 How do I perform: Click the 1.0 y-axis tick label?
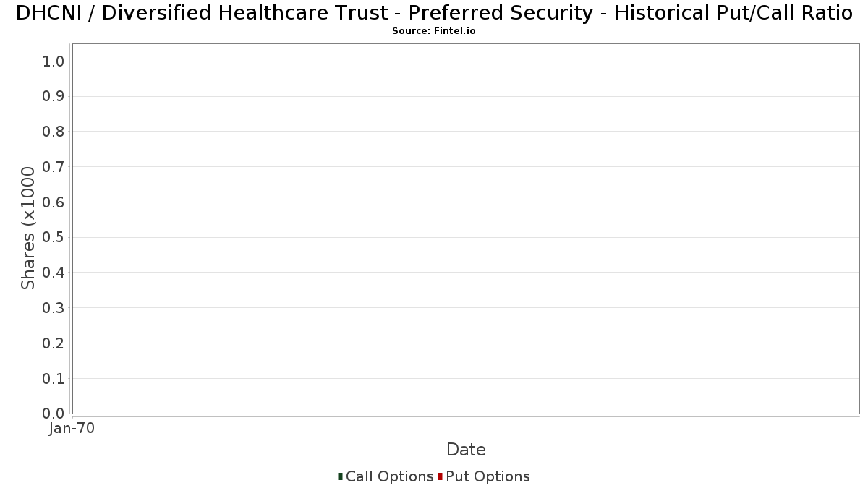coord(54,61)
